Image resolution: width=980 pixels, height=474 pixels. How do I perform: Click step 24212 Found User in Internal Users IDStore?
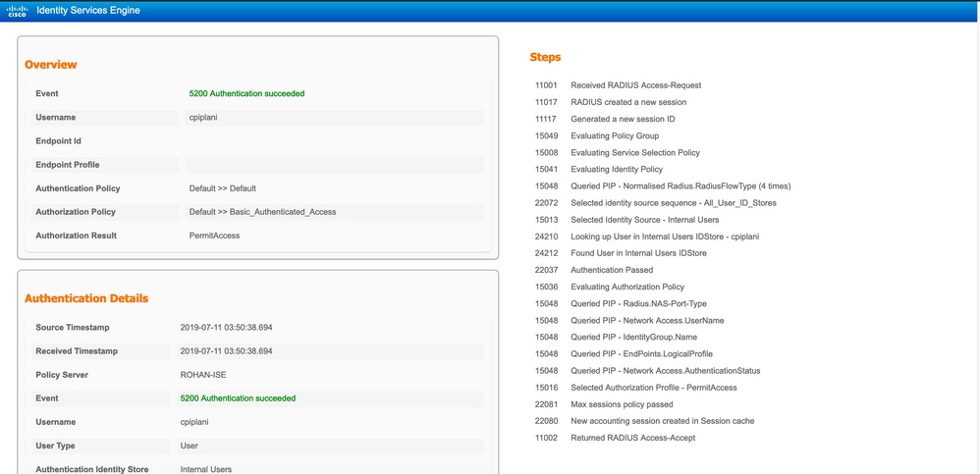point(622,253)
